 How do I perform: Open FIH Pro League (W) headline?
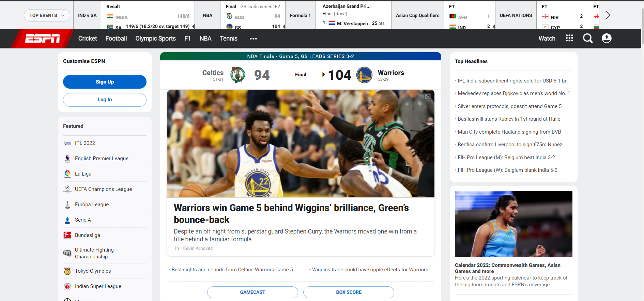coord(507,170)
